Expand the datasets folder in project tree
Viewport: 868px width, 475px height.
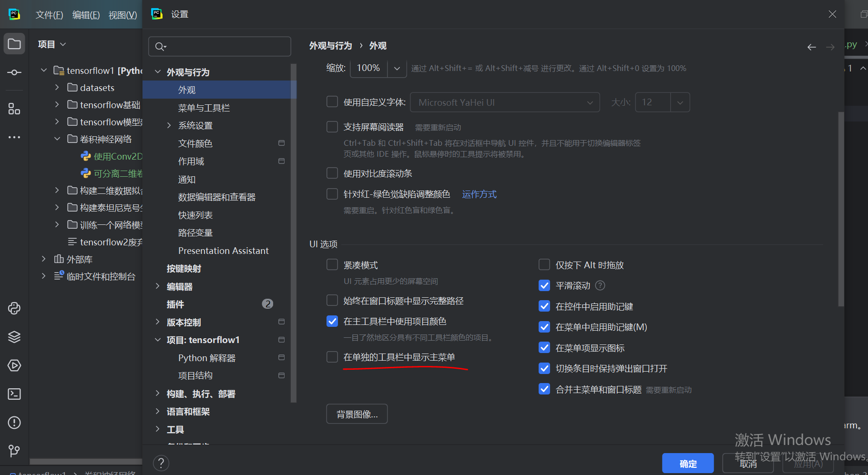pos(57,88)
